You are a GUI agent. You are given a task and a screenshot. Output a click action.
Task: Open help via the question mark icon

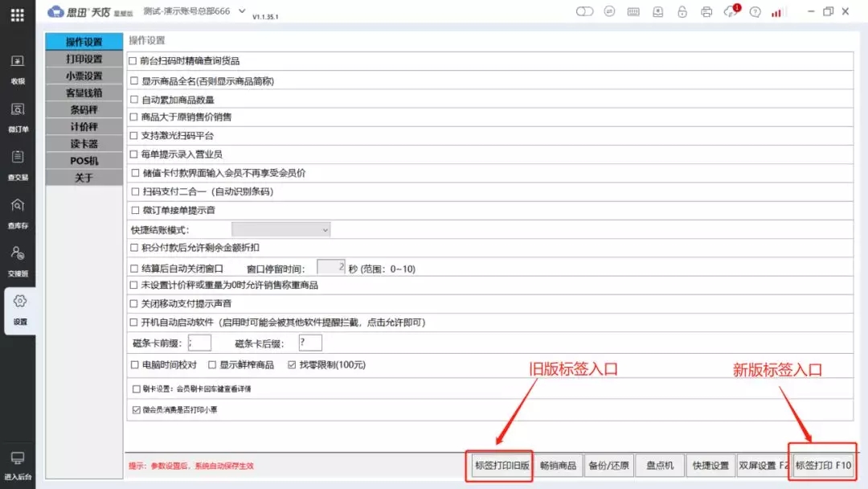tap(755, 11)
